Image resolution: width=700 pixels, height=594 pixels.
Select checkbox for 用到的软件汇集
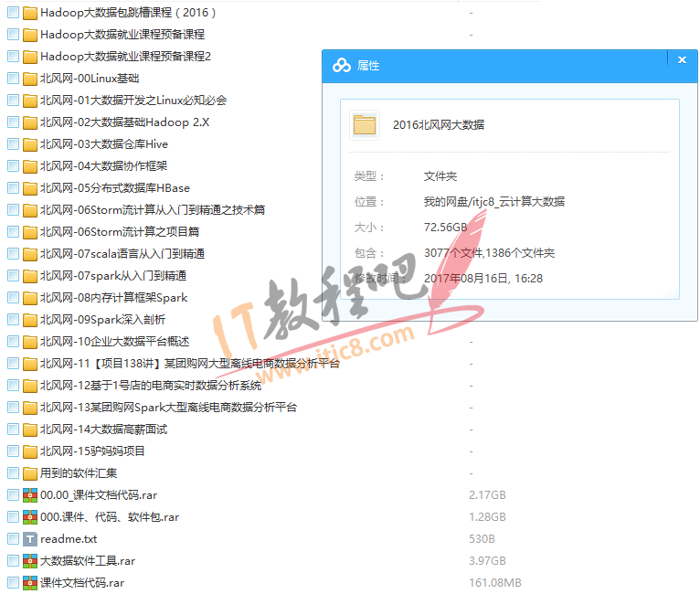point(14,473)
